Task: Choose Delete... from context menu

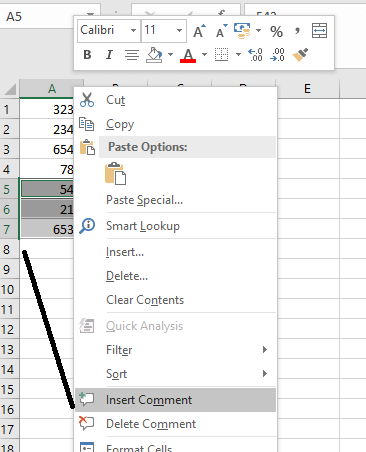Action: [x=175, y=276]
